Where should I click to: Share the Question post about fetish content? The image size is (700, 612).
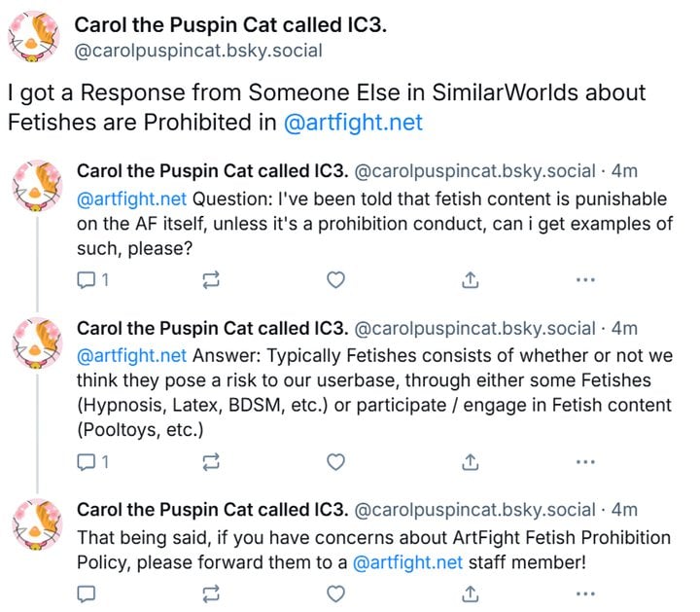pos(471,280)
